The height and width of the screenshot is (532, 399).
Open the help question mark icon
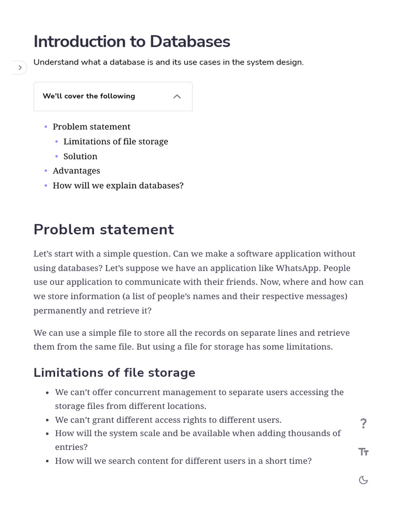pyautogui.click(x=363, y=423)
